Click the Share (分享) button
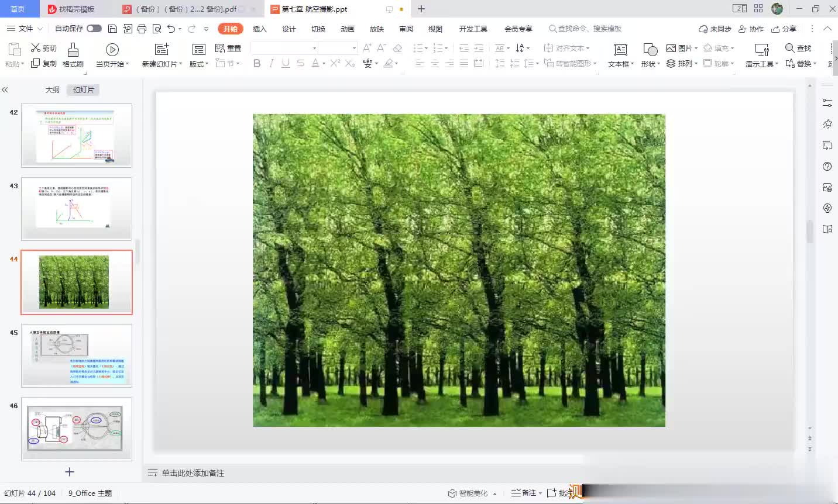The height and width of the screenshot is (504, 838). pos(784,29)
